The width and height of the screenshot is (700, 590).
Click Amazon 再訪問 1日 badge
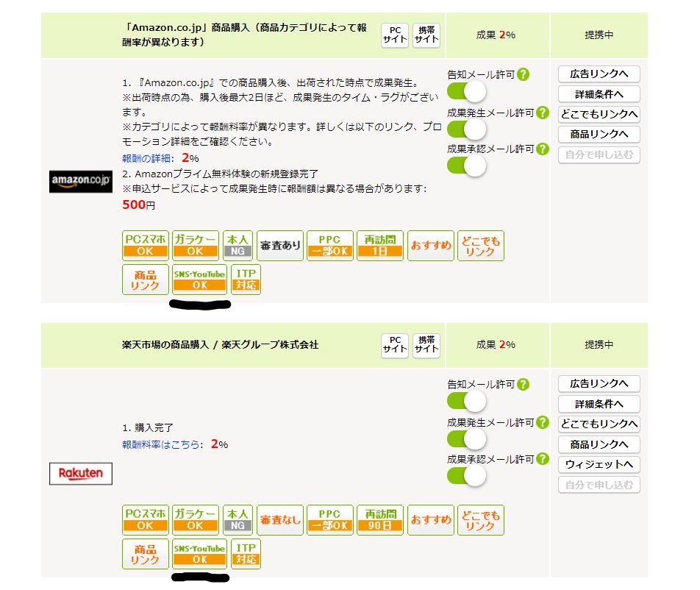(x=380, y=245)
